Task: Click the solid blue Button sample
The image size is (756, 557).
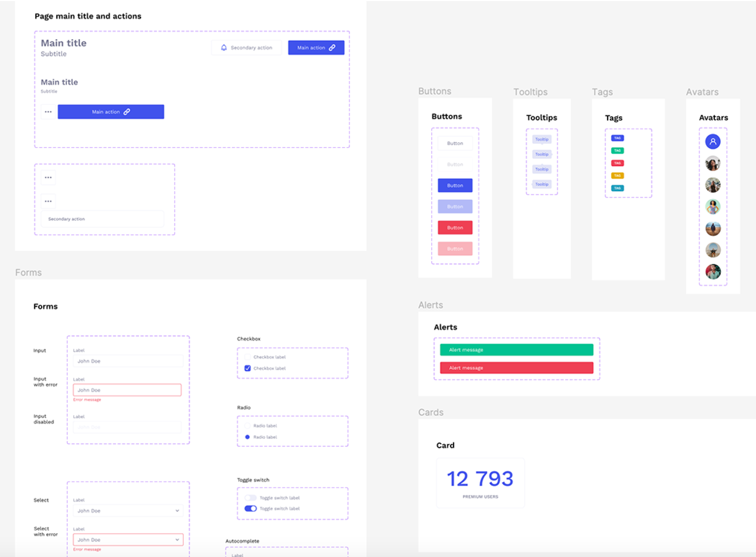Action: click(455, 185)
